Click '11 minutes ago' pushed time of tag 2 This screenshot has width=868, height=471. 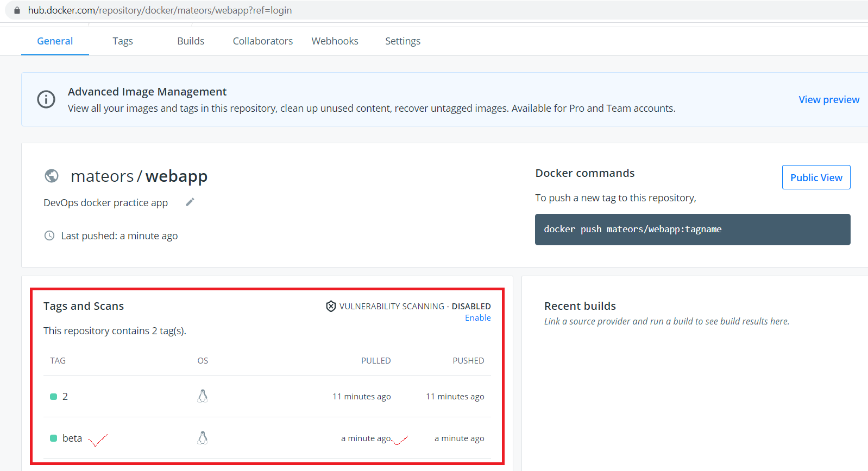[x=455, y=397]
